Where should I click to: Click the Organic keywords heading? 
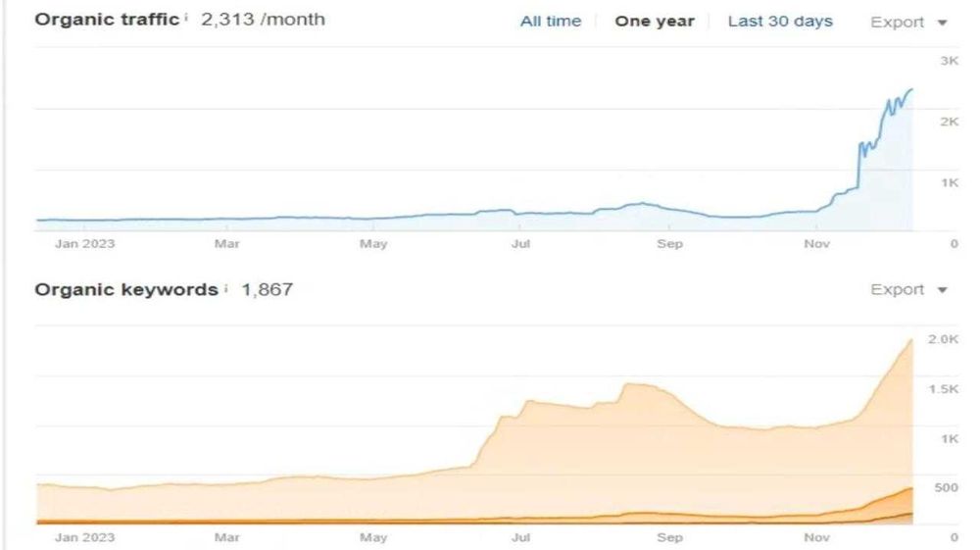pyautogui.click(x=126, y=289)
